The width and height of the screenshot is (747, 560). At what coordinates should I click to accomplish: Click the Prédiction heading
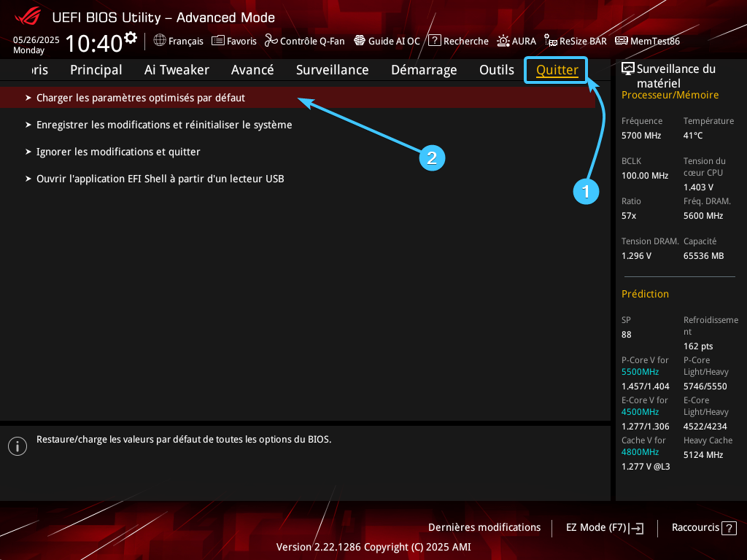click(645, 295)
